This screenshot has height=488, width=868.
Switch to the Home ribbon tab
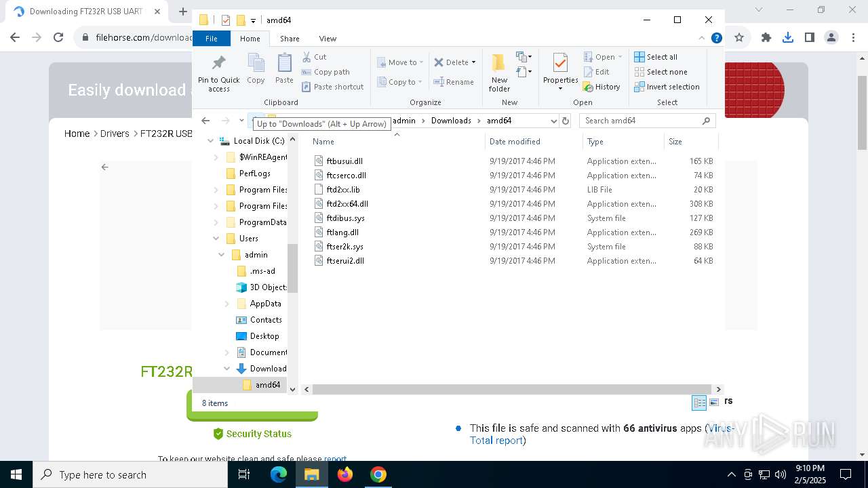(x=250, y=39)
